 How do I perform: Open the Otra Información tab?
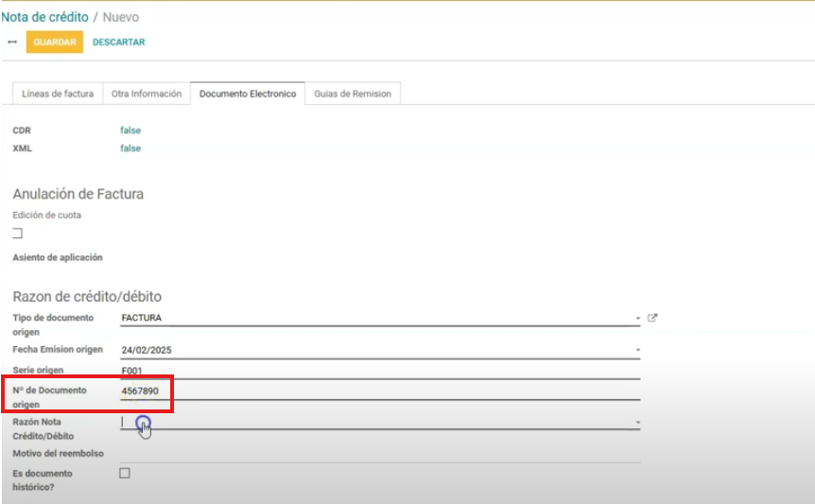147,94
